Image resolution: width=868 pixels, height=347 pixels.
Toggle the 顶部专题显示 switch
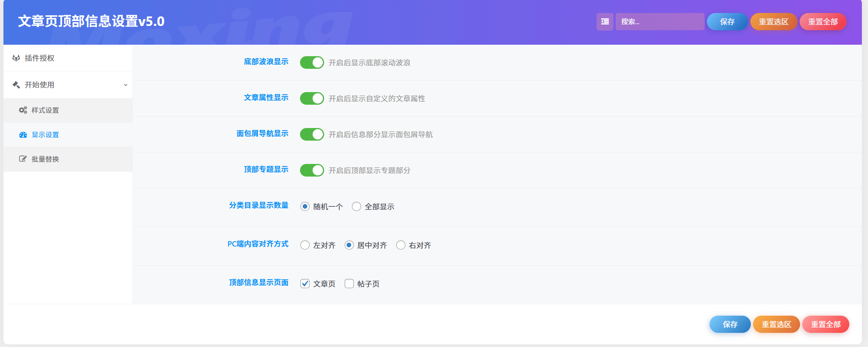point(311,170)
